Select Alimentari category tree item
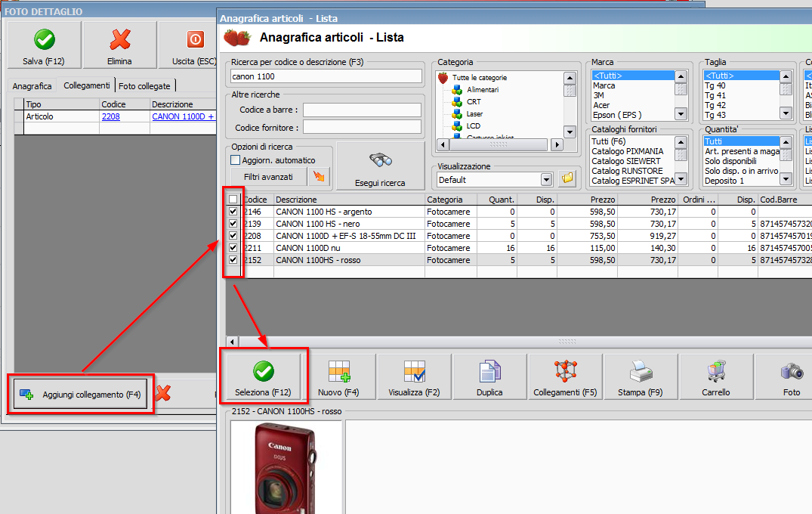812x514 pixels. point(483,90)
